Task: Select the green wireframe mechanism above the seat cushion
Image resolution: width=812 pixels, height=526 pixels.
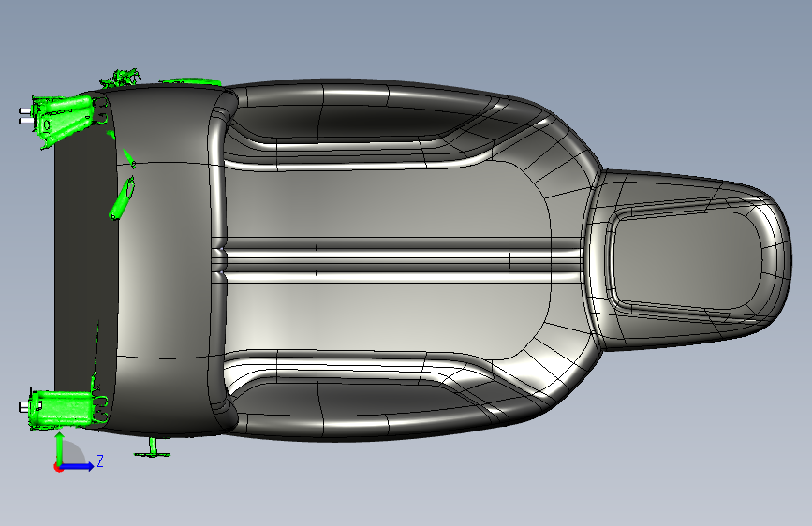Action: coord(121,79)
